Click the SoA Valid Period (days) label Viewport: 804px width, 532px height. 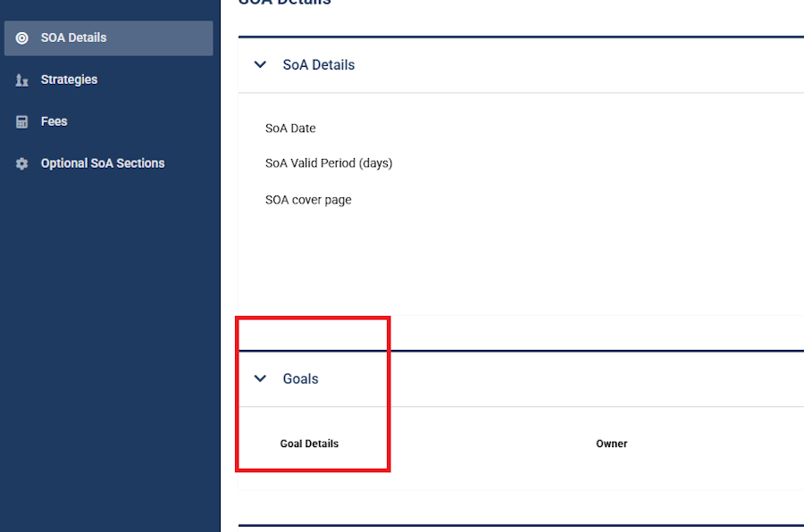[x=329, y=163]
